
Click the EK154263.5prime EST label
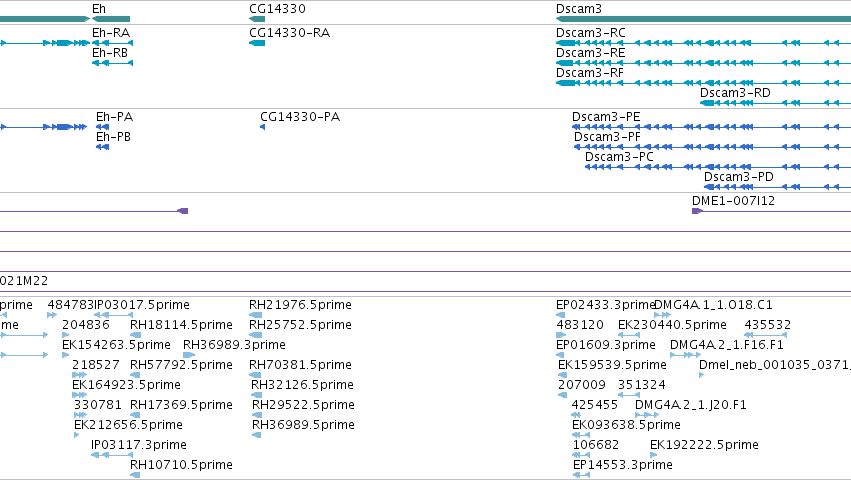[116, 345]
